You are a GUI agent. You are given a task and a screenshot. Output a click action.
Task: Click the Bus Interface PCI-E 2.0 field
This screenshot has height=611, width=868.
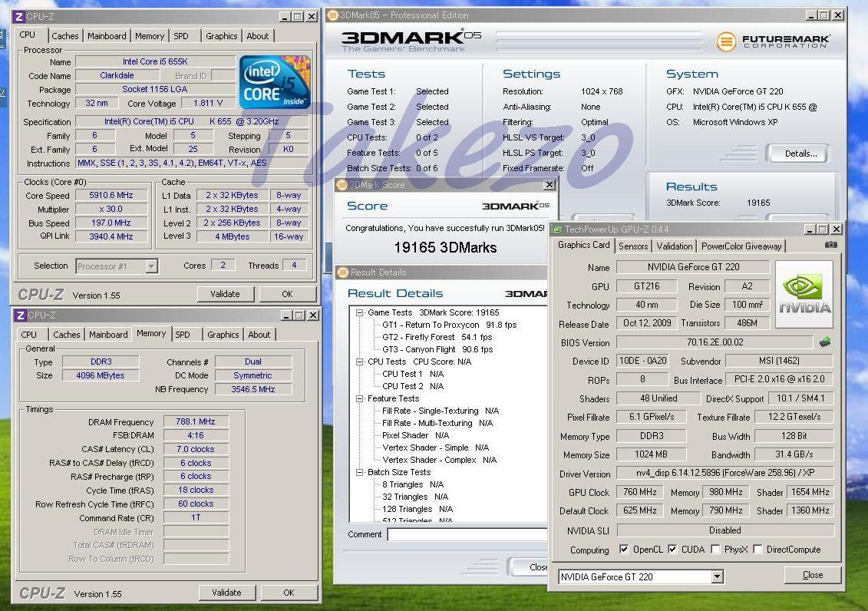779,379
